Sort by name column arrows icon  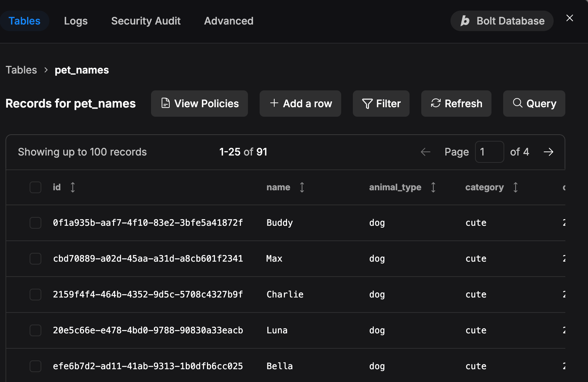point(302,187)
